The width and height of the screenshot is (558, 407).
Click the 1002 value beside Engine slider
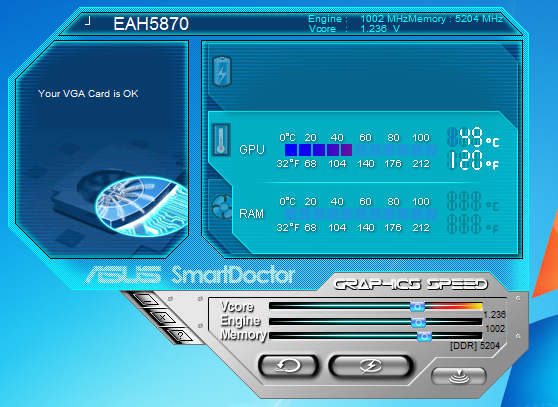click(x=495, y=328)
